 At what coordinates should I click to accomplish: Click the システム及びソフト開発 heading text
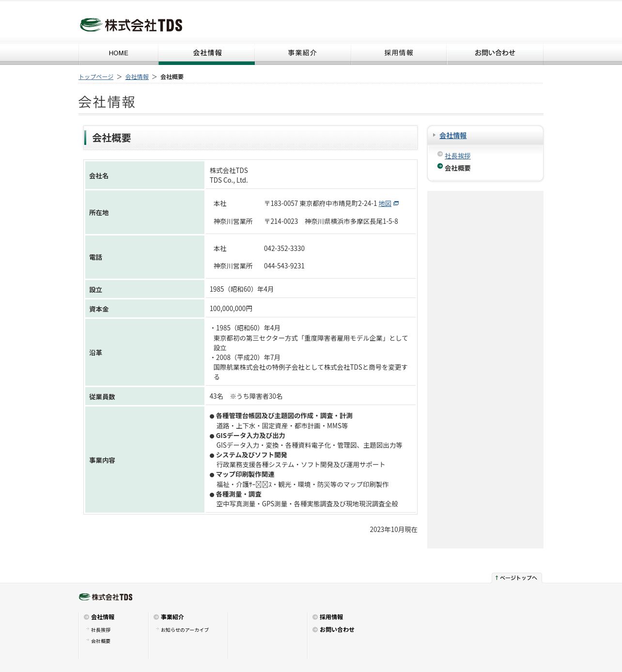pyautogui.click(x=251, y=455)
